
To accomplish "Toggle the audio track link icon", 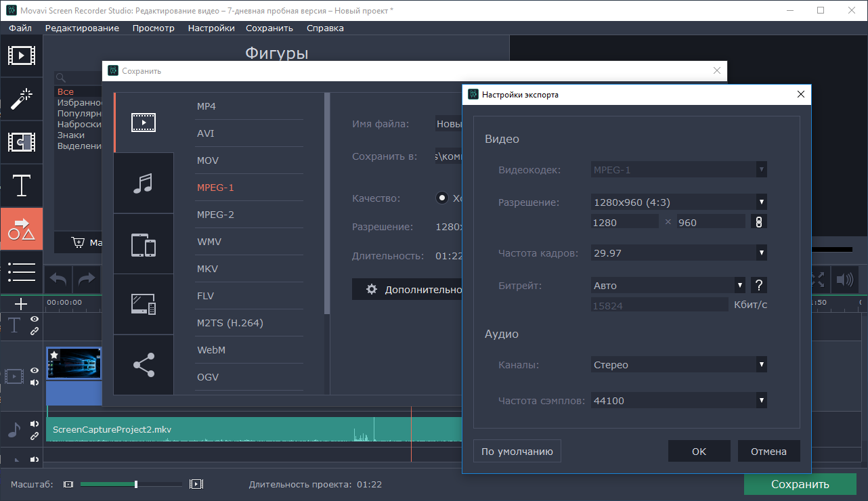I will 35,436.
